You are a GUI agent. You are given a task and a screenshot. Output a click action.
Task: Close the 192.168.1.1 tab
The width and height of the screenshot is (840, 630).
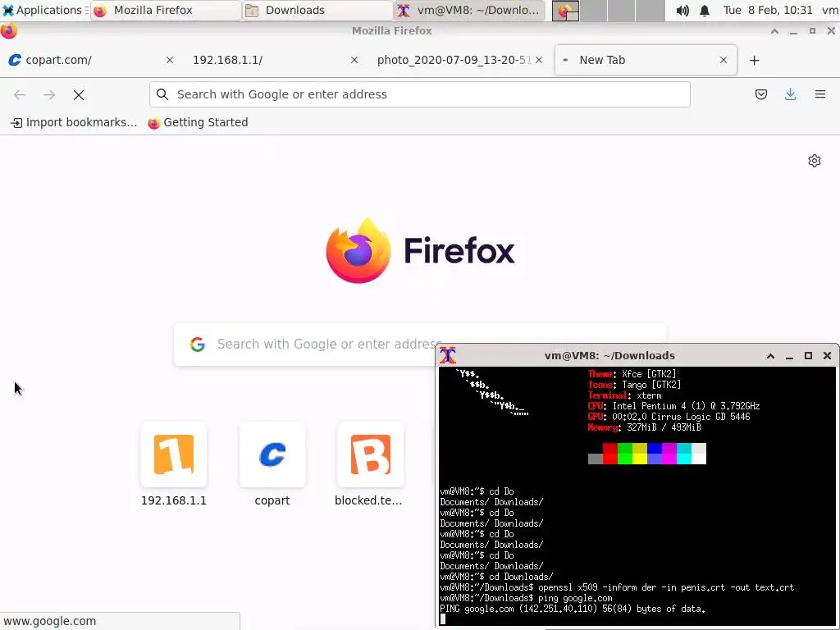354,60
